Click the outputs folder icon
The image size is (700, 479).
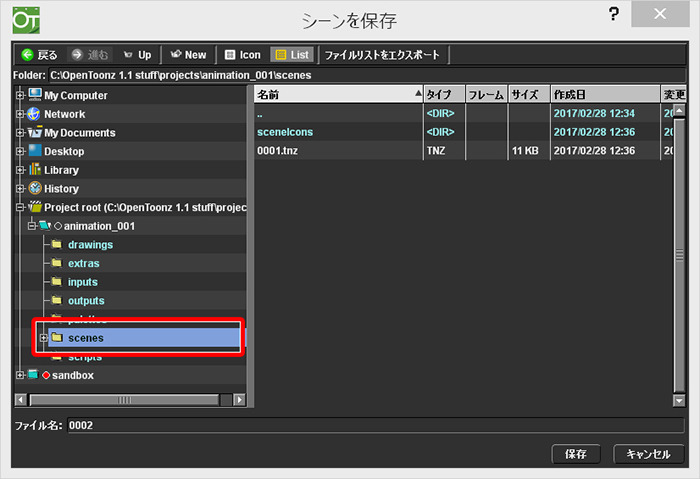click(x=57, y=300)
